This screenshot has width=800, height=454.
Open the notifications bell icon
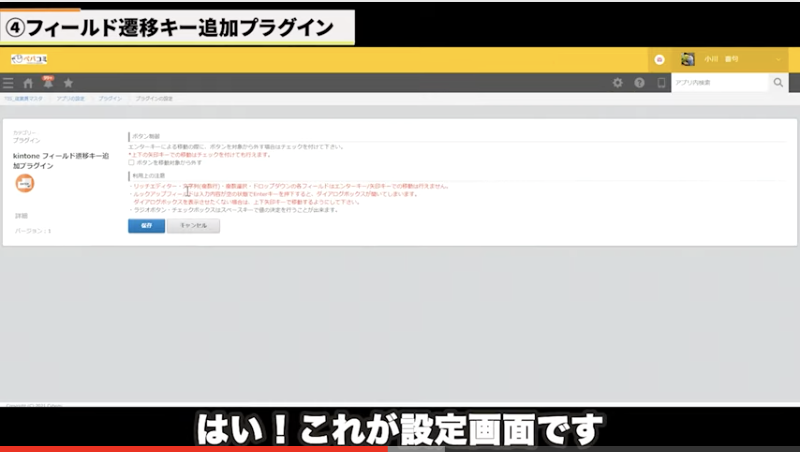point(48,82)
